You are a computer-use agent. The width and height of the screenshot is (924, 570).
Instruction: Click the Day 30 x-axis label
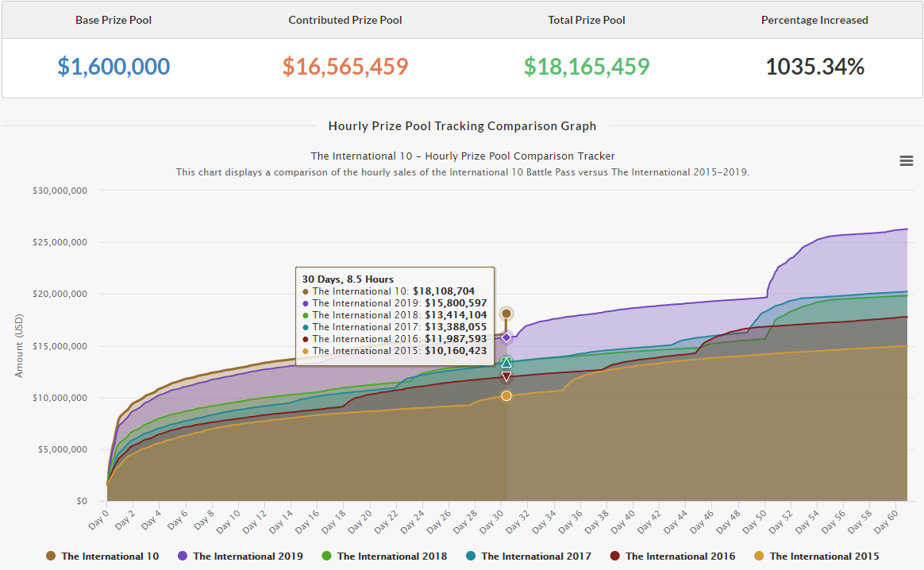(491, 521)
